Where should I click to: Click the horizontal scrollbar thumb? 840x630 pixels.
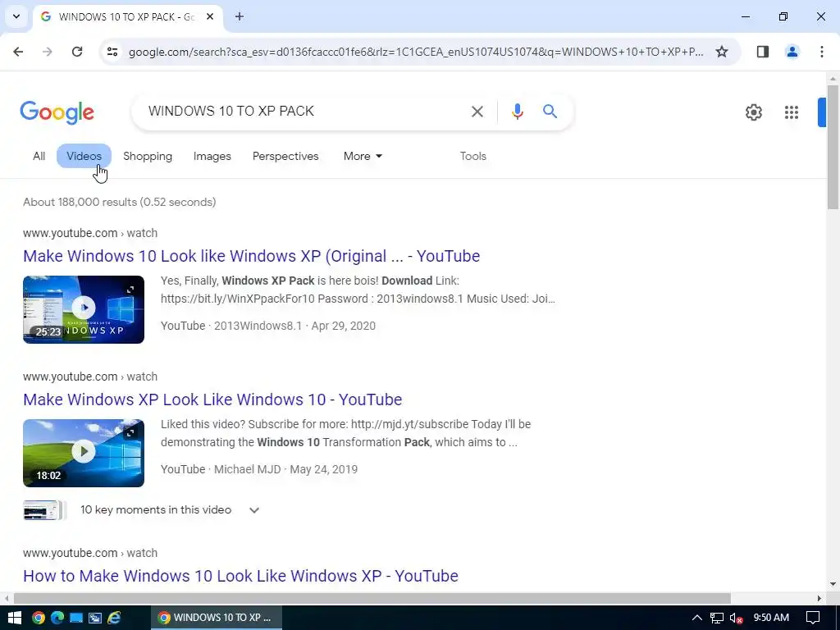coord(372,598)
